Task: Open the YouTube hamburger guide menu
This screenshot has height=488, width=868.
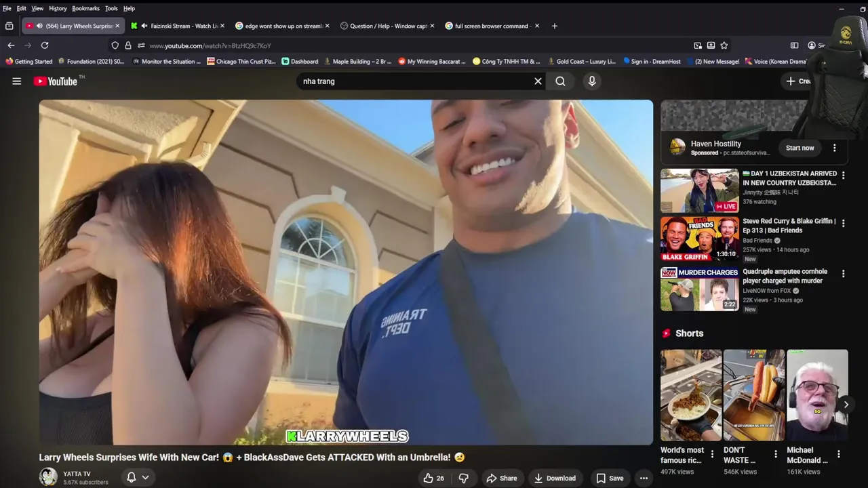Action: coord(17,81)
